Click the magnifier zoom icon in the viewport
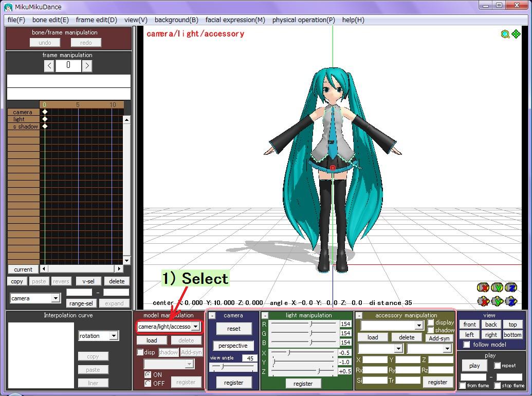532x396 pixels. pos(505,34)
